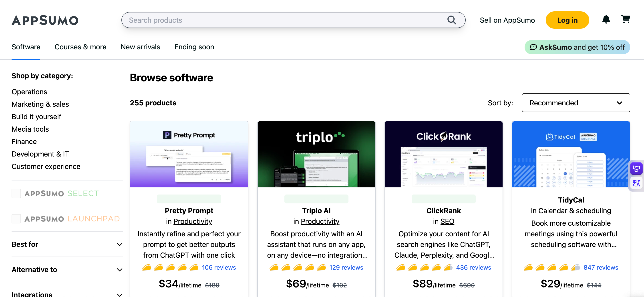644x297 pixels.
Task: Open the 106 reviews link
Action: pos(219,267)
